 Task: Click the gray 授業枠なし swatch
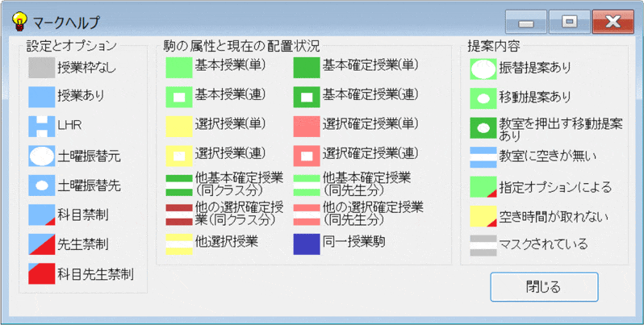tap(41, 68)
